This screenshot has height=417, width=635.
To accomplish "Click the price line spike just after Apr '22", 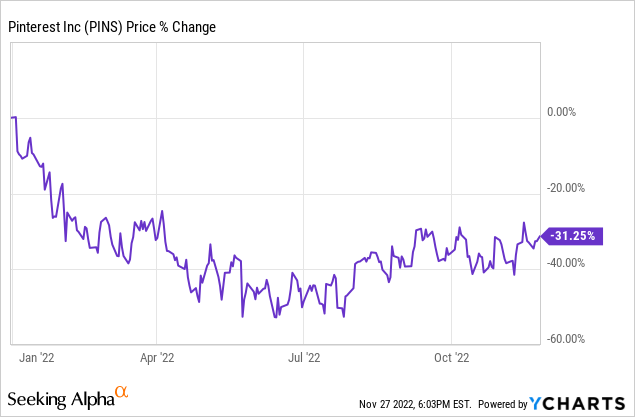I will point(163,211).
